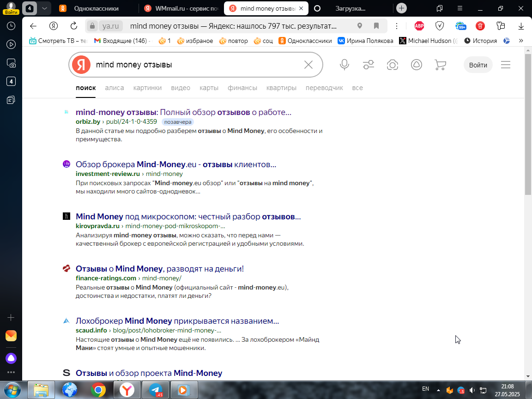Screen dimensions: 532x399
Task: Open Adblock Plus extension
Action: tap(419, 26)
